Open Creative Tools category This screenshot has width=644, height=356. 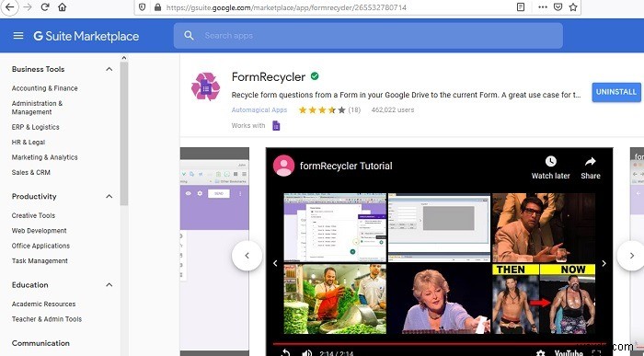(33, 215)
